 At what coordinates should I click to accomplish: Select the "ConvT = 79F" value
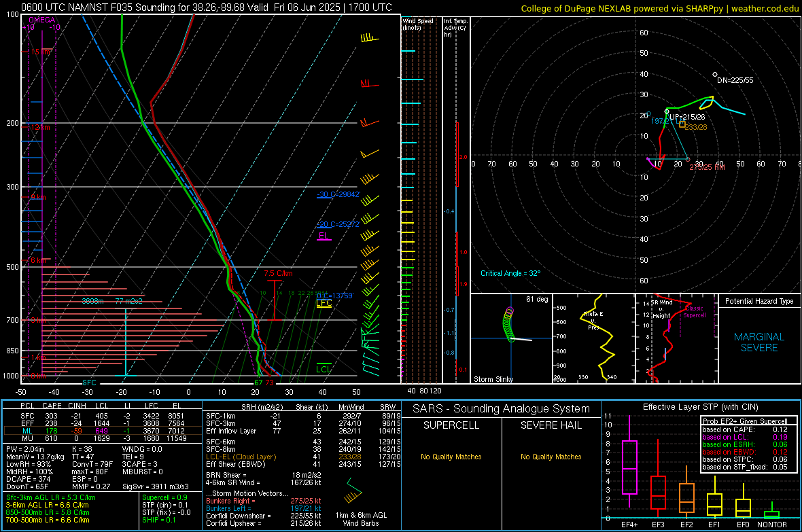tap(92, 464)
